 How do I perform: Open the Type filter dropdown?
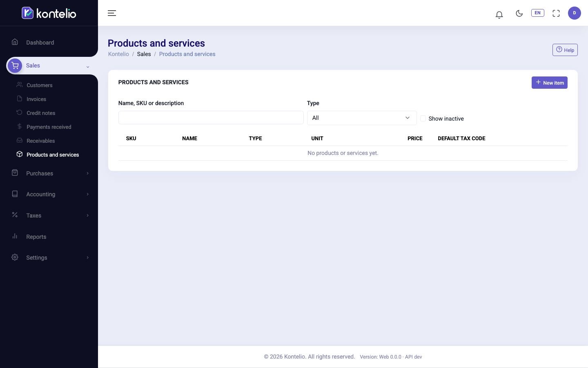click(x=362, y=118)
